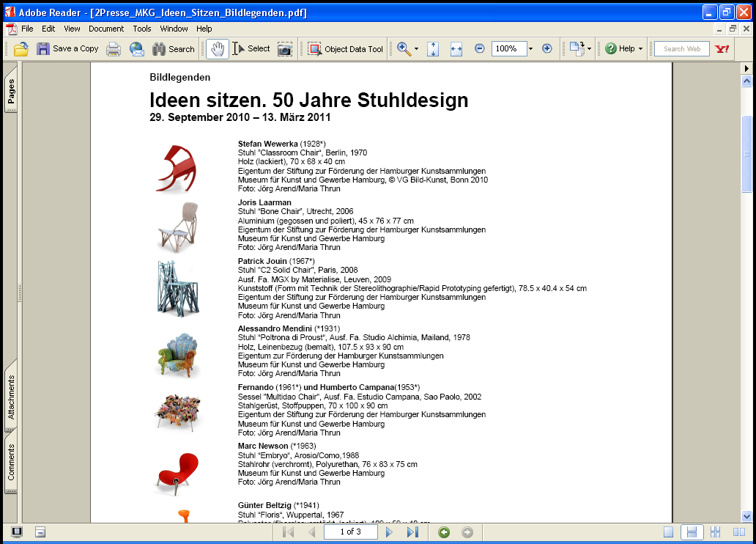This screenshot has height=544, width=756.
Task: Jump to the Last Page button
Action: 412,532
